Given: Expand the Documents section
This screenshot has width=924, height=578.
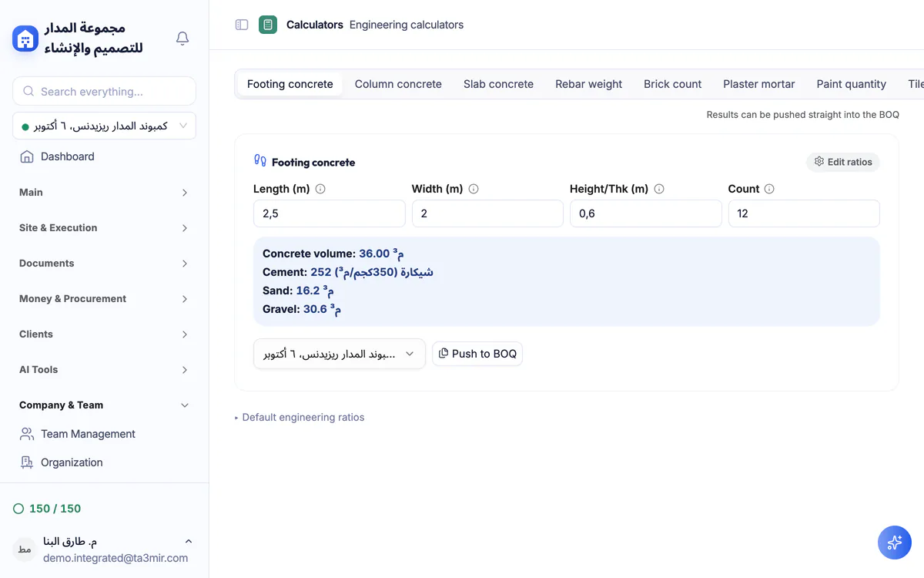Looking at the screenshot, I should (x=104, y=264).
